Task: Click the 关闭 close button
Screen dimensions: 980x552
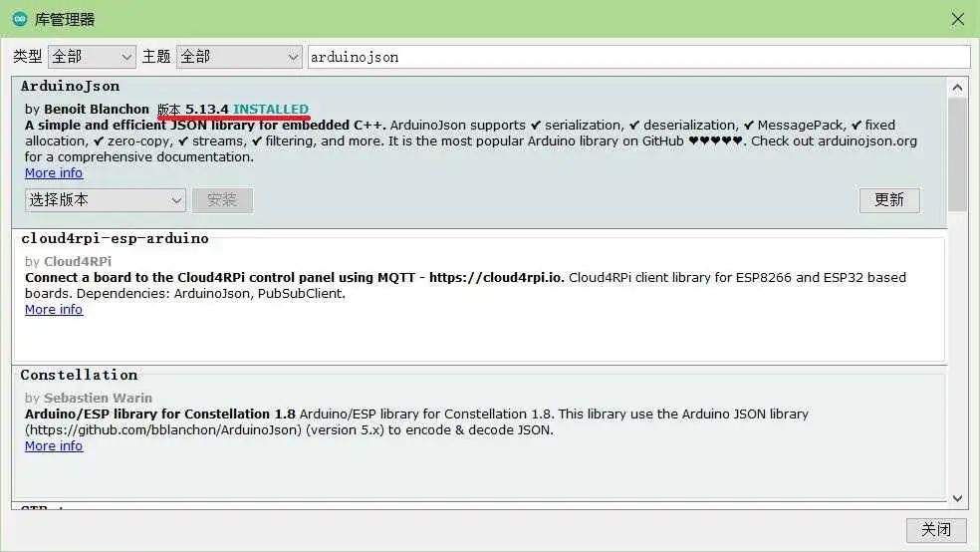Action: click(x=936, y=530)
